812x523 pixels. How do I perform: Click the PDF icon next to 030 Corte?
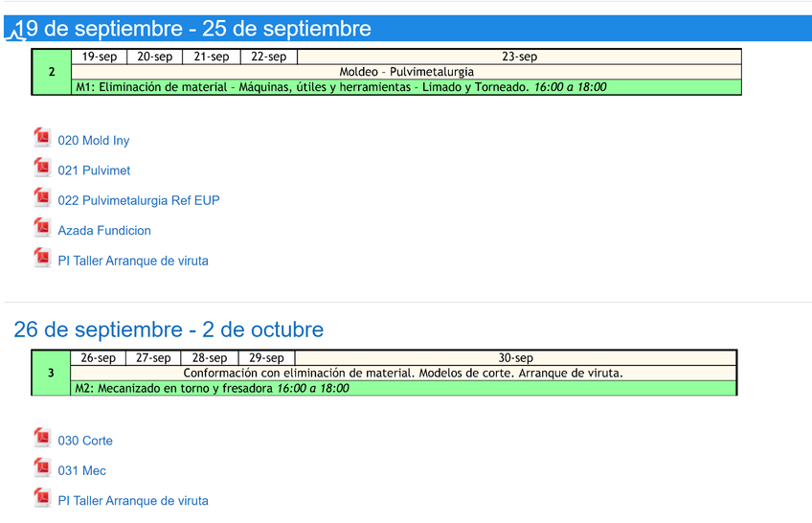click(x=42, y=439)
